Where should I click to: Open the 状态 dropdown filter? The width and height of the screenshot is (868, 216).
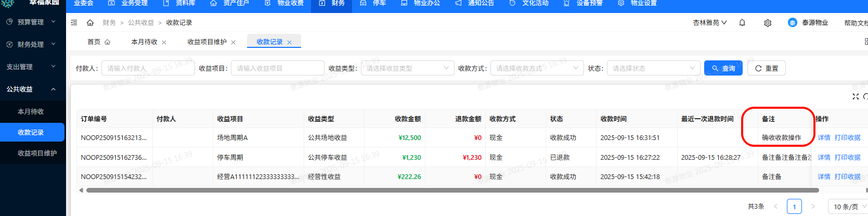653,68
